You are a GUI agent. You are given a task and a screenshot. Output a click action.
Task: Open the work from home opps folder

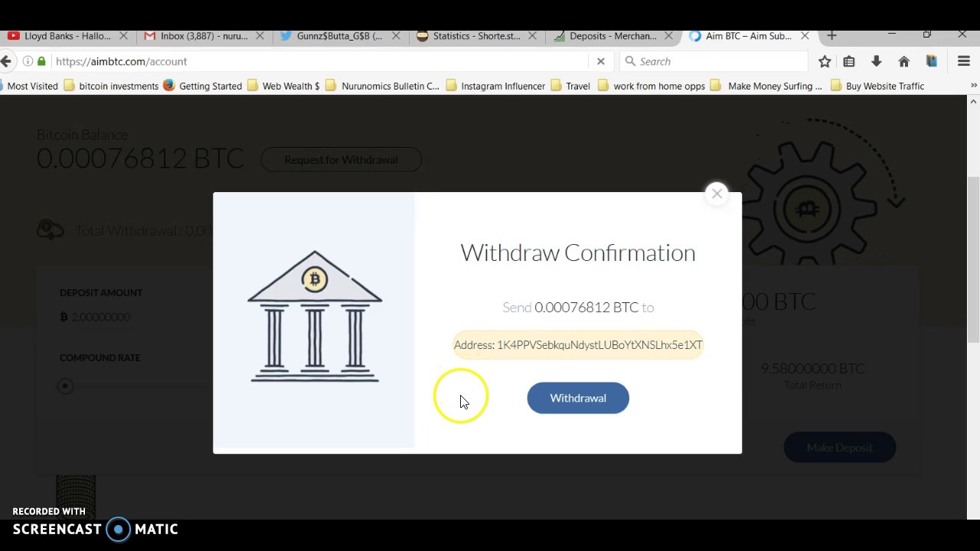coord(652,86)
